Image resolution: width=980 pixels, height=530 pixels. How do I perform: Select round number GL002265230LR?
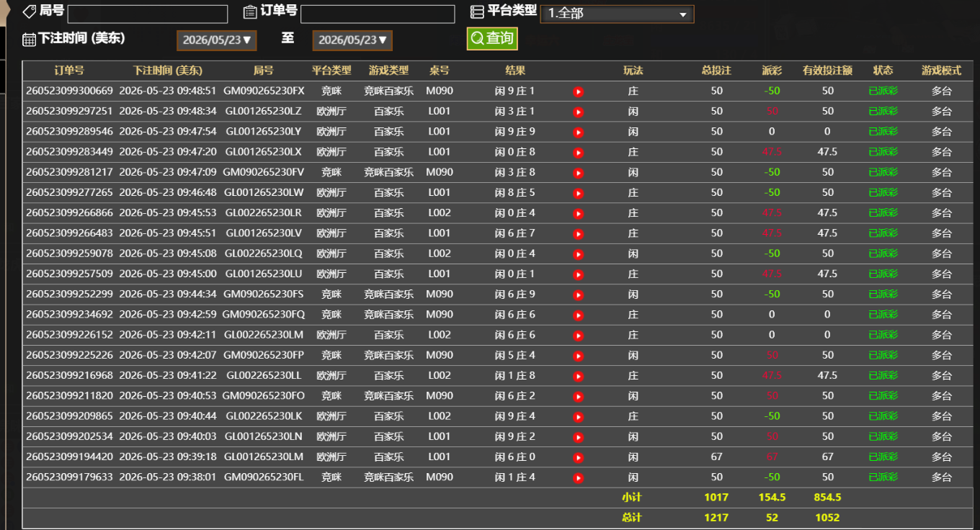point(264,212)
